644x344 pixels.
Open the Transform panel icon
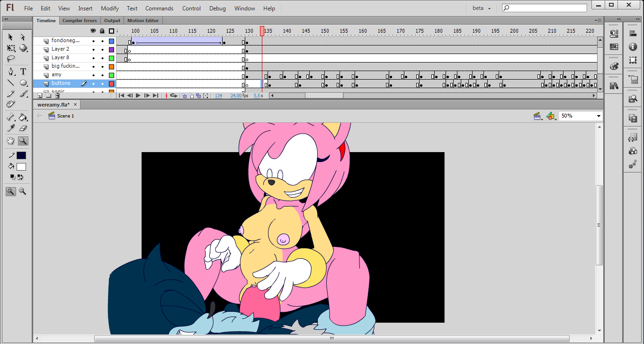coord(633,60)
